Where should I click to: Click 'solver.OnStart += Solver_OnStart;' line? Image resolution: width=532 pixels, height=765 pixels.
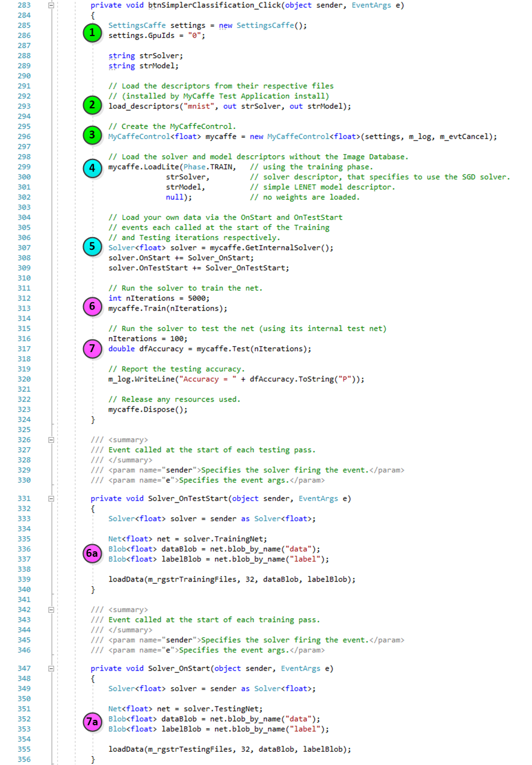(x=181, y=258)
